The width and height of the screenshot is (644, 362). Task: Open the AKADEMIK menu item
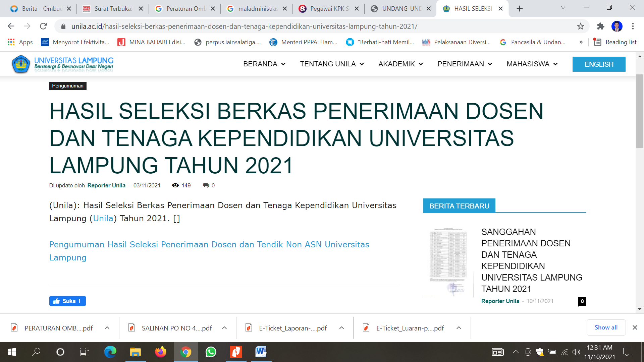click(400, 64)
